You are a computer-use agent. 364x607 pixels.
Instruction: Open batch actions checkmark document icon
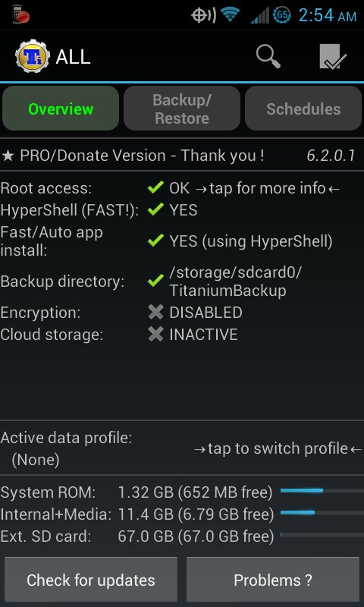click(x=333, y=56)
